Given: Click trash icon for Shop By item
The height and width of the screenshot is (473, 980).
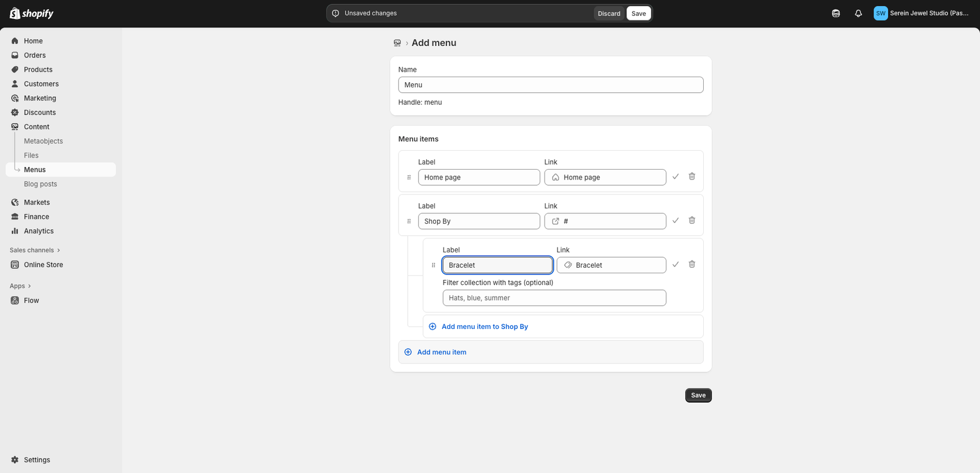Looking at the screenshot, I should 692,221.
